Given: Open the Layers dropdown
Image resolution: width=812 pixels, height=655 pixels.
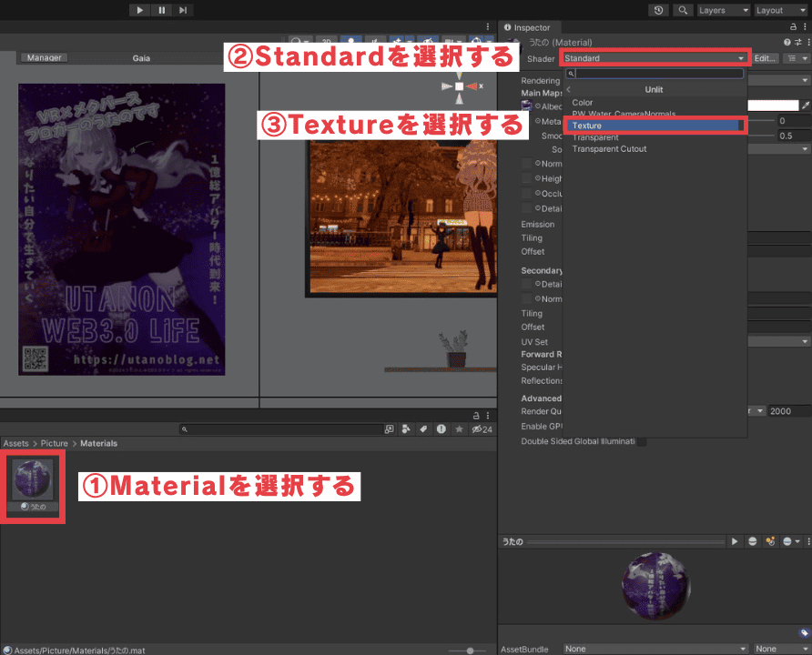Looking at the screenshot, I should point(722,10).
